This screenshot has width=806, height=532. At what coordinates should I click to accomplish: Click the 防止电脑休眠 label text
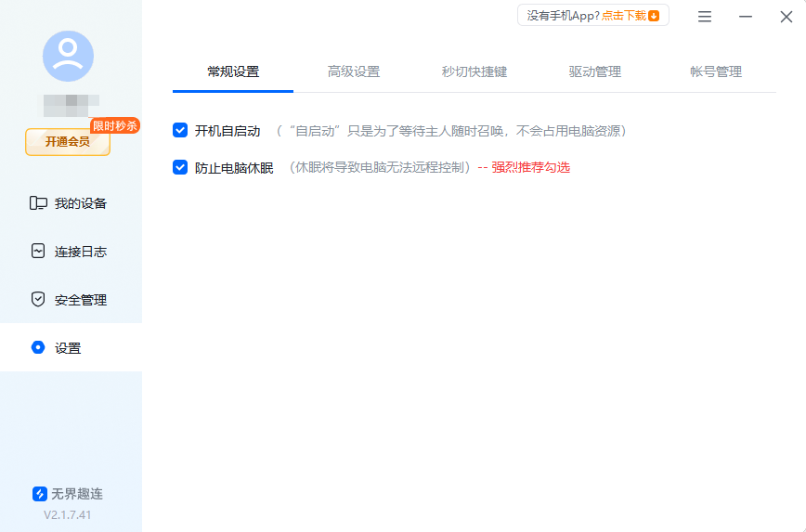point(234,168)
